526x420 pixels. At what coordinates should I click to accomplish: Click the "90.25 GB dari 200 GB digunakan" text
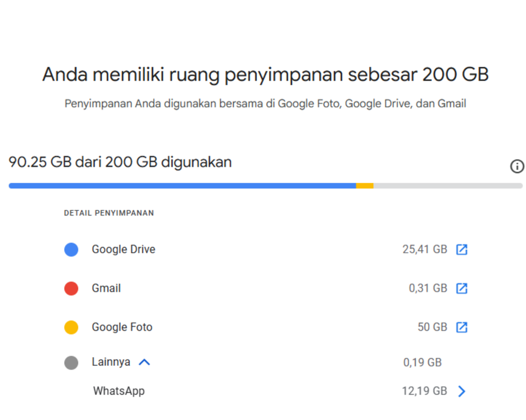pyautogui.click(x=120, y=162)
